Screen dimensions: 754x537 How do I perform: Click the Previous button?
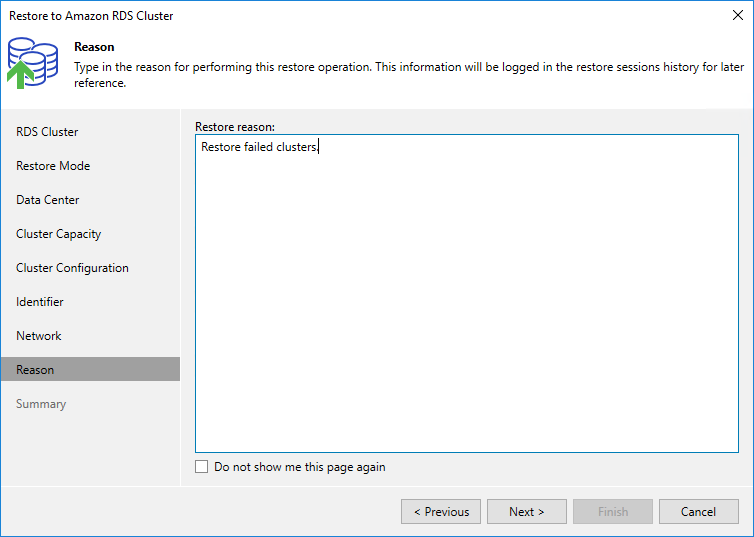[441, 512]
